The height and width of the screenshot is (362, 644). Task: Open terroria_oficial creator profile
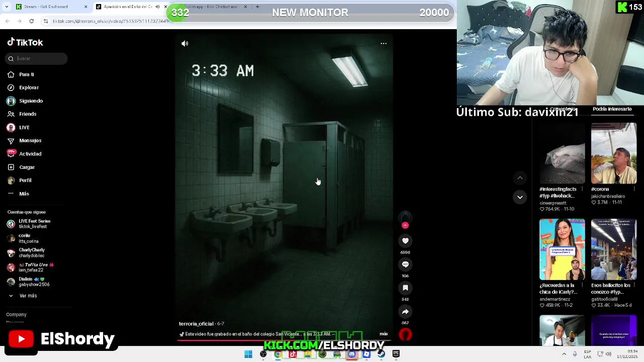(196, 324)
